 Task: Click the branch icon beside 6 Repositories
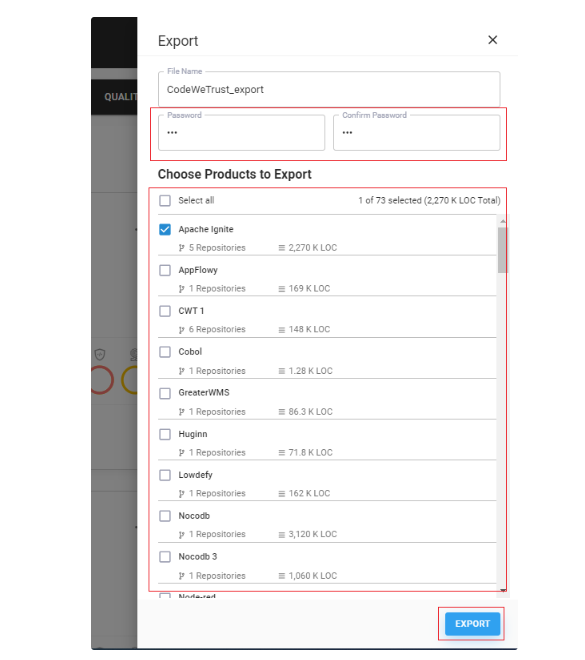point(181,330)
